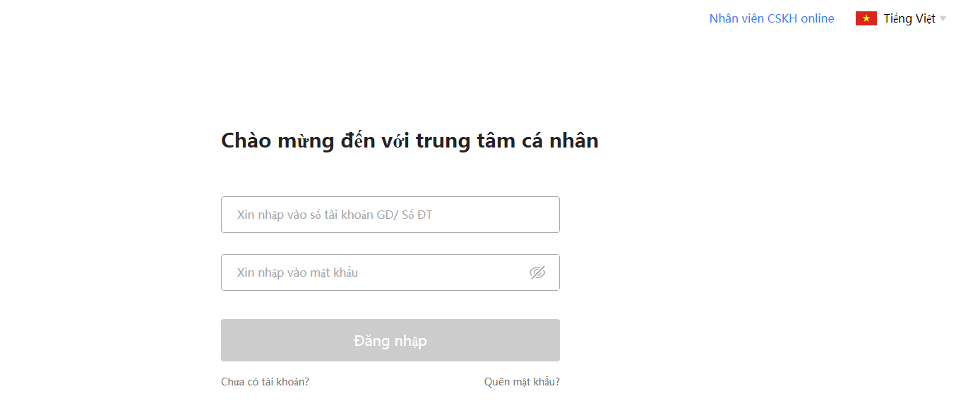The height and width of the screenshot is (408, 980).
Task: Expand the language dropdown arrow
Action: click(943, 19)
